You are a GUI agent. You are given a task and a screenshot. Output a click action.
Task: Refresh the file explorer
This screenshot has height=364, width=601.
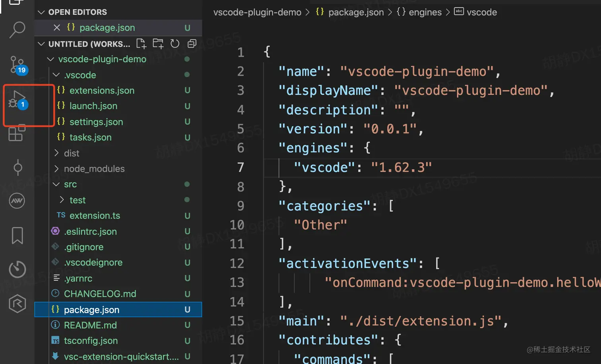coord(175,44)
